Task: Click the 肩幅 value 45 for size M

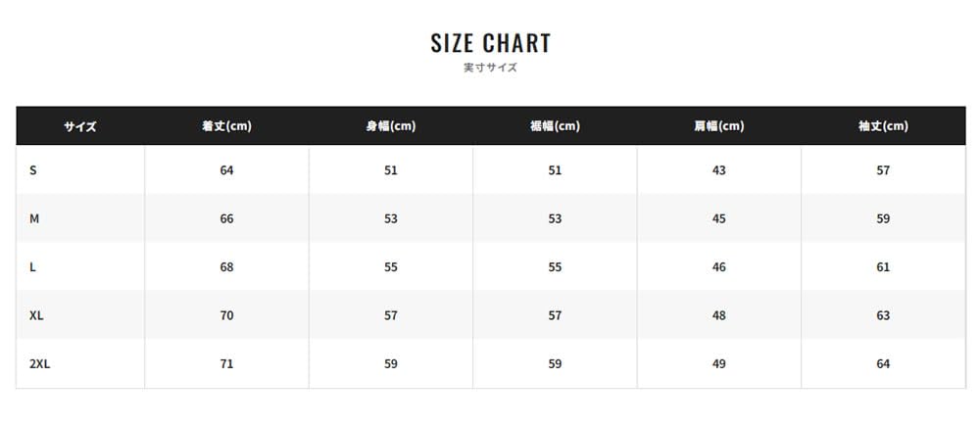Action: pos(719,218)
